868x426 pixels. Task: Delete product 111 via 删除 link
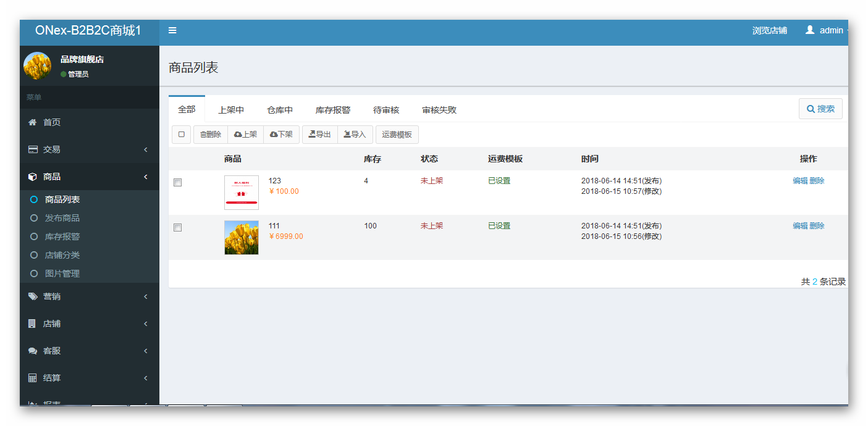[x=817, y=226]
